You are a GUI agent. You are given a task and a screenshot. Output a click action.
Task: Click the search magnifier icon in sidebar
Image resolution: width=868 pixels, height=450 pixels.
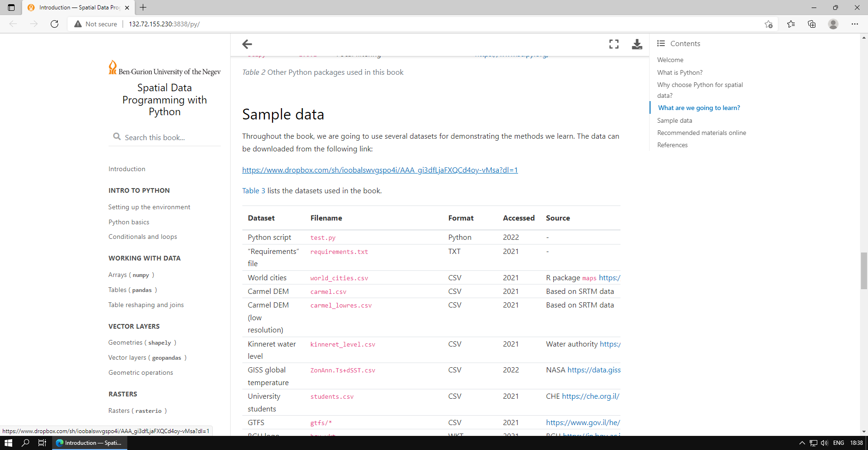tap(117, 137)
